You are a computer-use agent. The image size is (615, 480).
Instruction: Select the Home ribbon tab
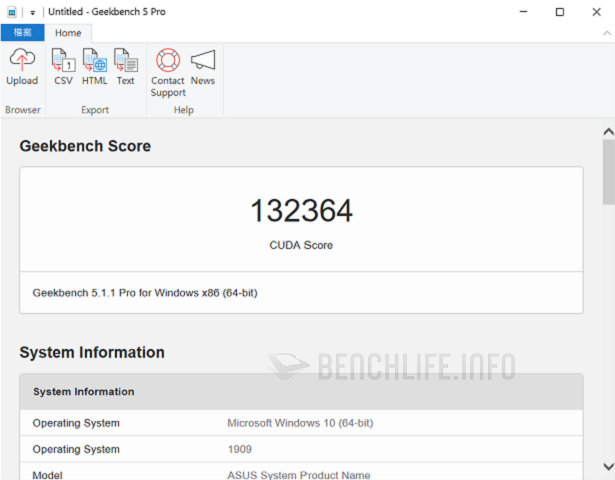(68, 33)
